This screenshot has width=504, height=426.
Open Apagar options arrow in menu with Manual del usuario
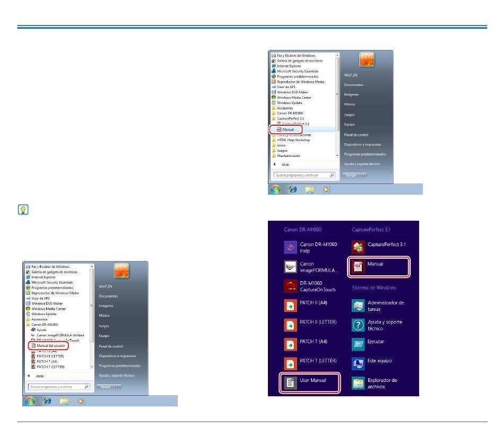tap(119, 387)
